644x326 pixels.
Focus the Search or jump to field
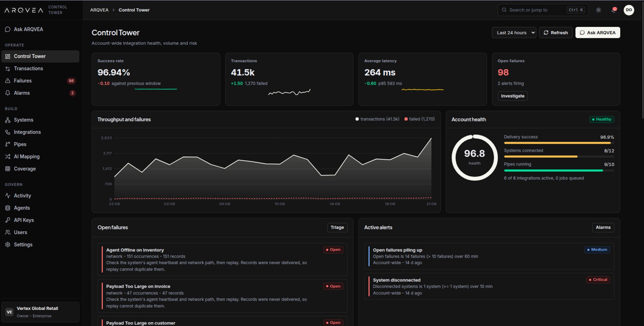pyautogui.click(x=543, y=10)
